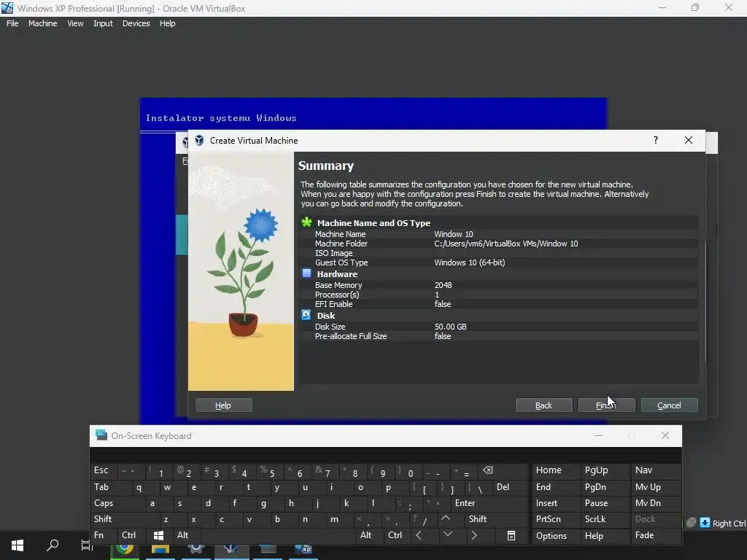
Task: Click the Disk section icon
Action: tap(306, 315)
